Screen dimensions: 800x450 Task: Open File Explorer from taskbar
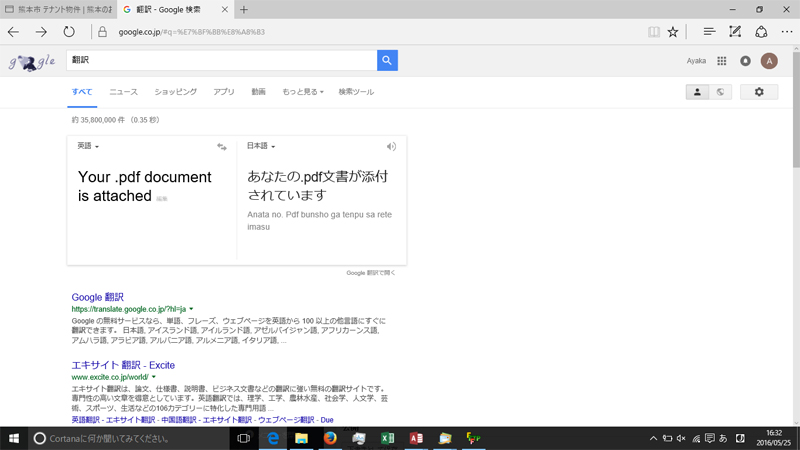pyautogui.click(x=302, y=438)
